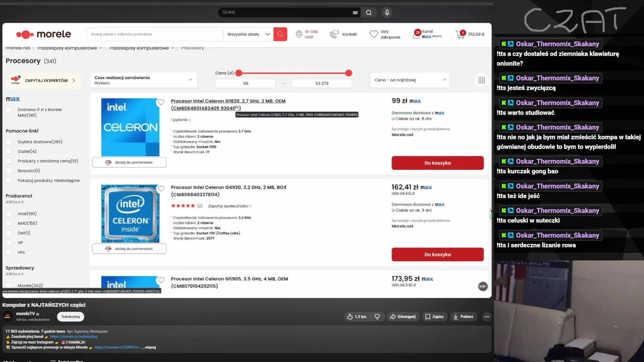Add Celeron G4930 to cart
Viewport: 644px width, 362px height.
pyautogui.click(x=438, y=254)
